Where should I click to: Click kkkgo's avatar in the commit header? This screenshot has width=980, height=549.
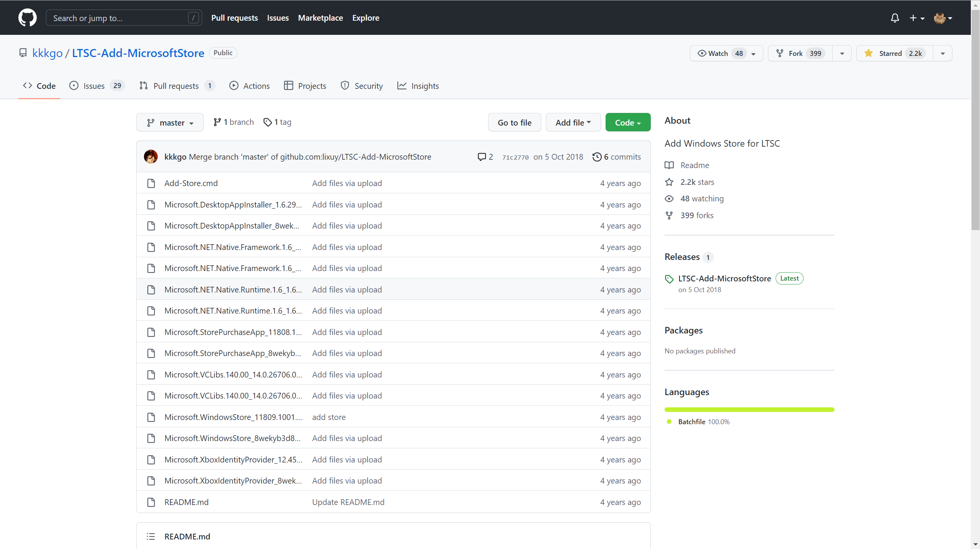pyautogui.click(x=151, y=157)
